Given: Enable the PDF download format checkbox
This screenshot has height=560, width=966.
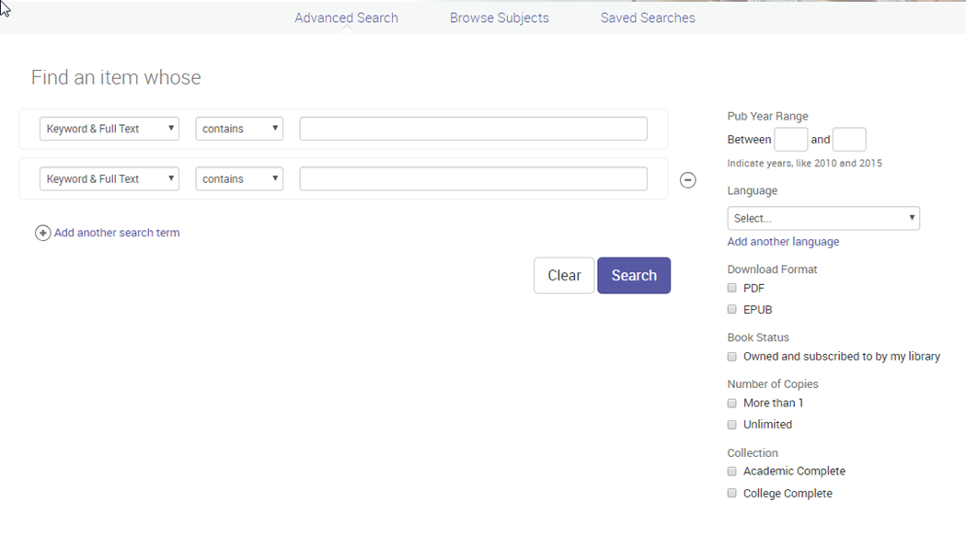Looking at the screenshot, I should (x=731, y=288).
